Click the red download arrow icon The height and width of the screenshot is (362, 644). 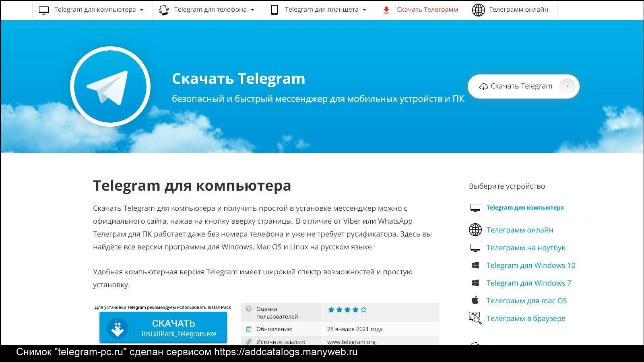(x=386, y=10)
